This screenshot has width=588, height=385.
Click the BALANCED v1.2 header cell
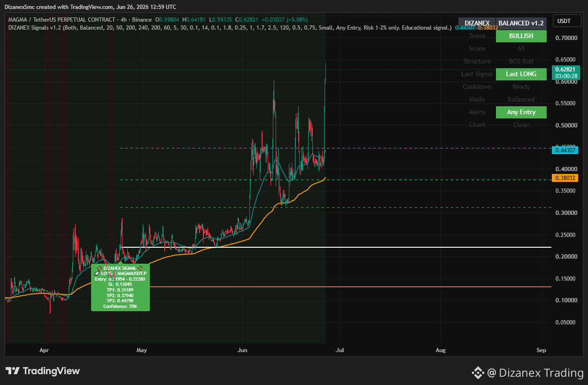521,23
